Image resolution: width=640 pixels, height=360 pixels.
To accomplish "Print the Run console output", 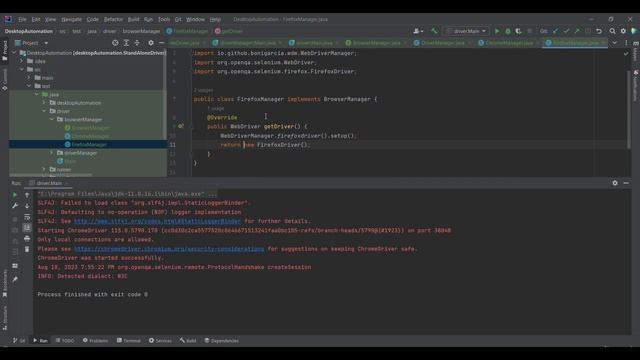I will pyautogui.click(x=27, y=238).
